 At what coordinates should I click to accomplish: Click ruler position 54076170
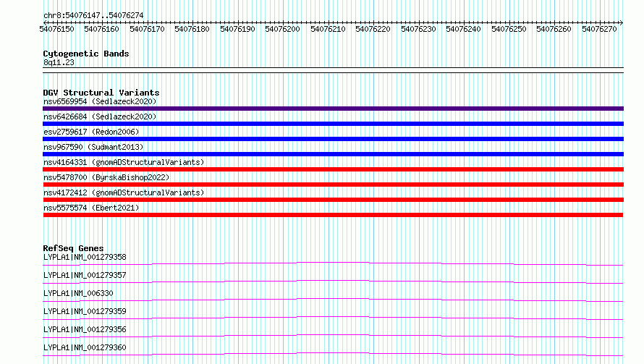(147, 29)
